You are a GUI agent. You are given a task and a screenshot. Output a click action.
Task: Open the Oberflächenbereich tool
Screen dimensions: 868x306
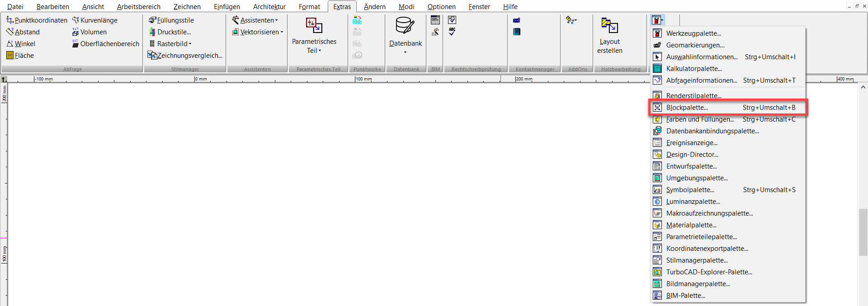(x=106, y=44)
